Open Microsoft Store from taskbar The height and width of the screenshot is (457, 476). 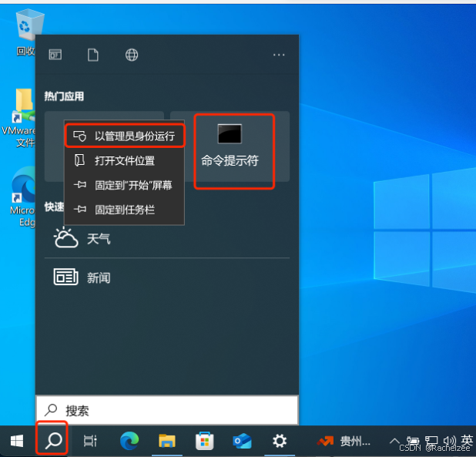[205, 441]
